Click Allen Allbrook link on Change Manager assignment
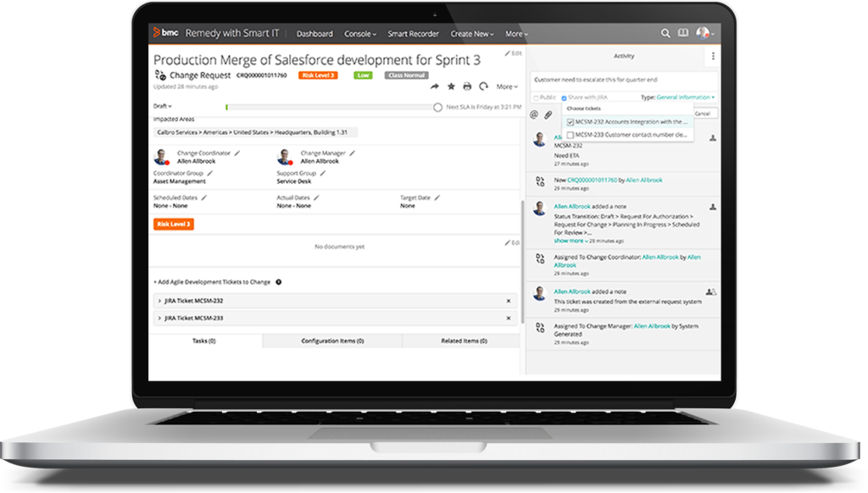This screenshot has width=868, height=493. point(652,326)
